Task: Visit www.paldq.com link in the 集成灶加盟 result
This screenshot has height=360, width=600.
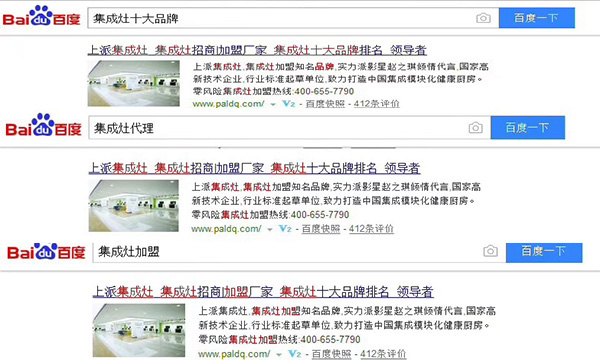Action: 234,354
